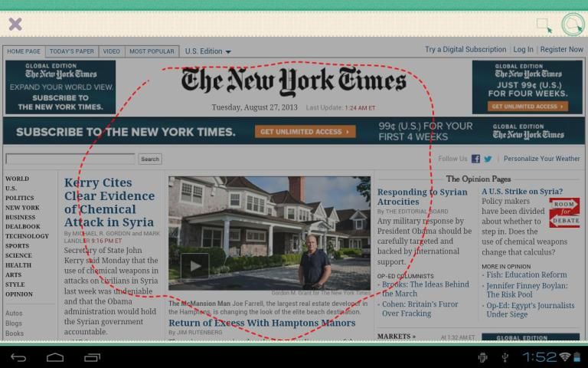
Task: Tap the USB status icon in system bar
Action: [505, 357]
